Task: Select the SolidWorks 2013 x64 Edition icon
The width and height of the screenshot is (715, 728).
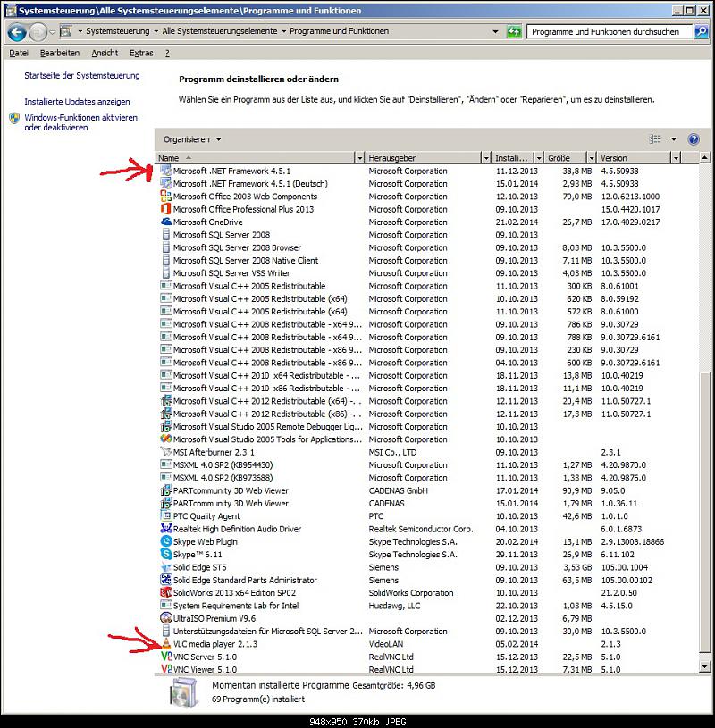Action: [x=166, y=592]
